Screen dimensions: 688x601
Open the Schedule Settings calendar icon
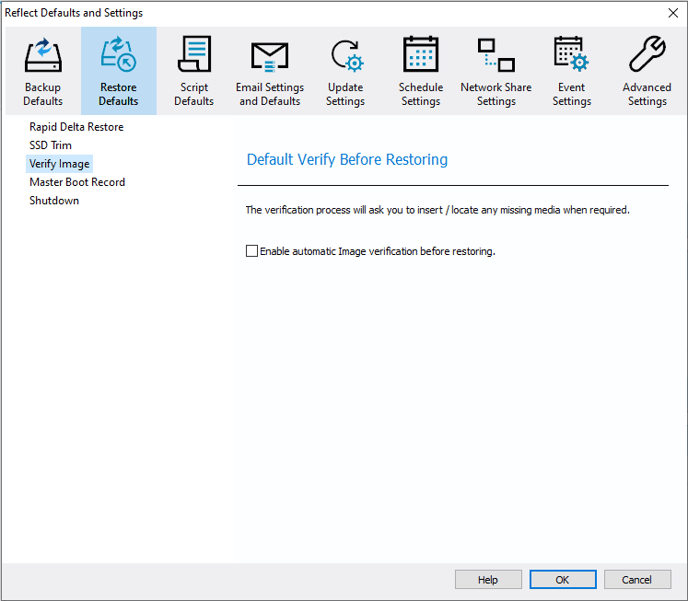(420, 54)
